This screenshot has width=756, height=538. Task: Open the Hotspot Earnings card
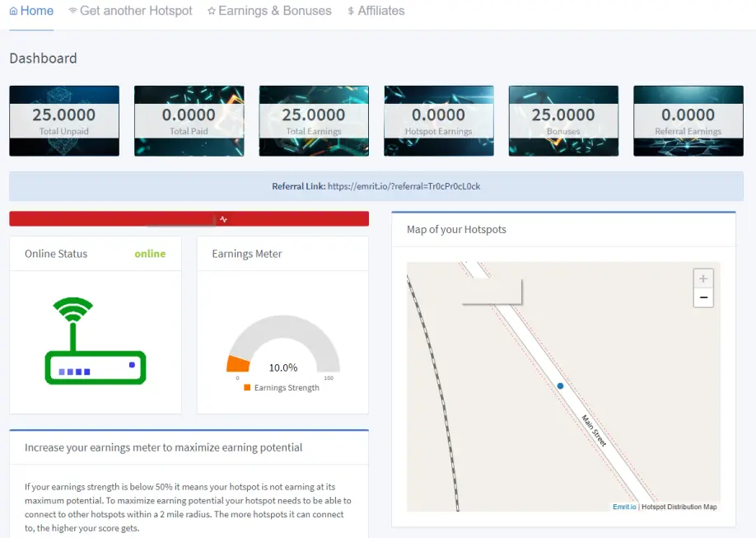pos(439,121)
